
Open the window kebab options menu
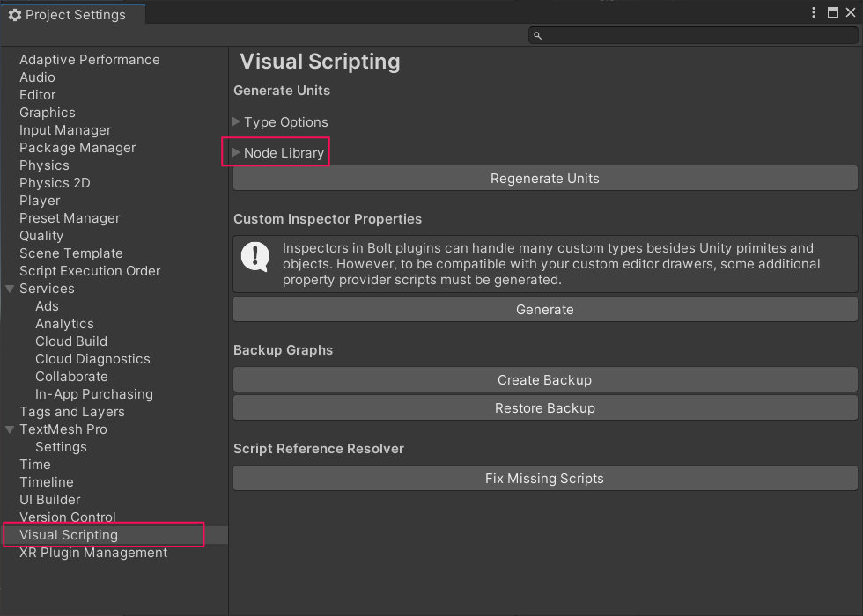(814, 12)
